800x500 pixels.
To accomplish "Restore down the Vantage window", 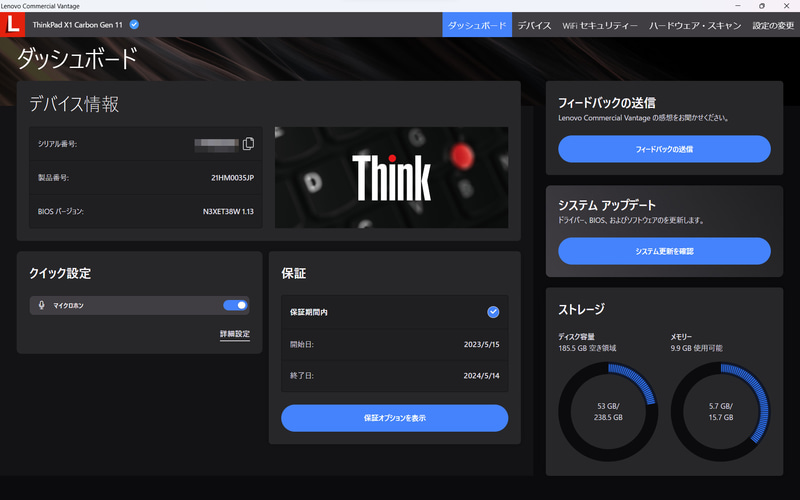I will (762, 6).
